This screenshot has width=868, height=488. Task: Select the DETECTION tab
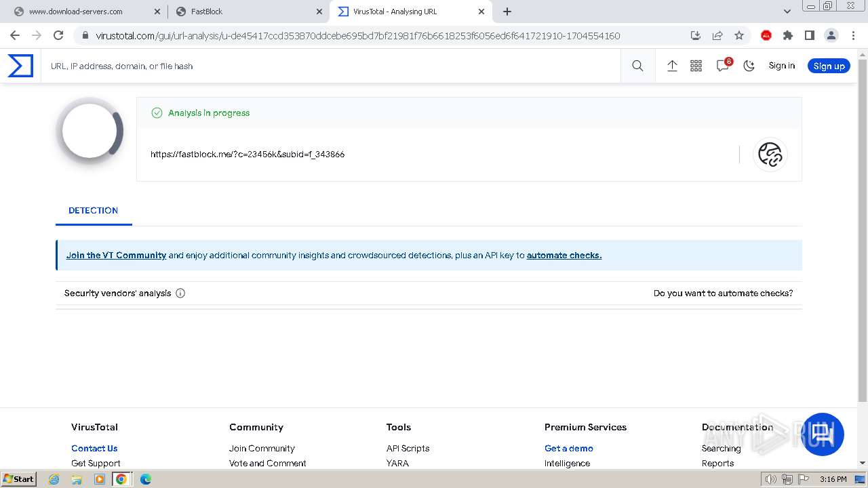[x=94, y=211]
